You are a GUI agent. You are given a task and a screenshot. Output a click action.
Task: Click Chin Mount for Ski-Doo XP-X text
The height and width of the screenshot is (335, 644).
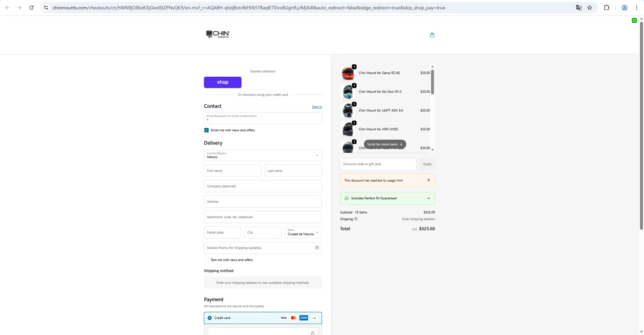click(x=380, y=92)
